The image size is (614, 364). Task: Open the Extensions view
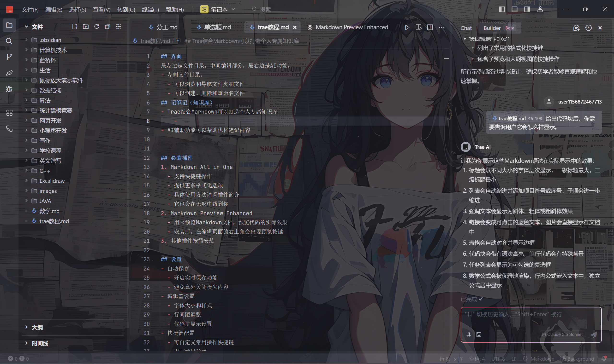9,113
